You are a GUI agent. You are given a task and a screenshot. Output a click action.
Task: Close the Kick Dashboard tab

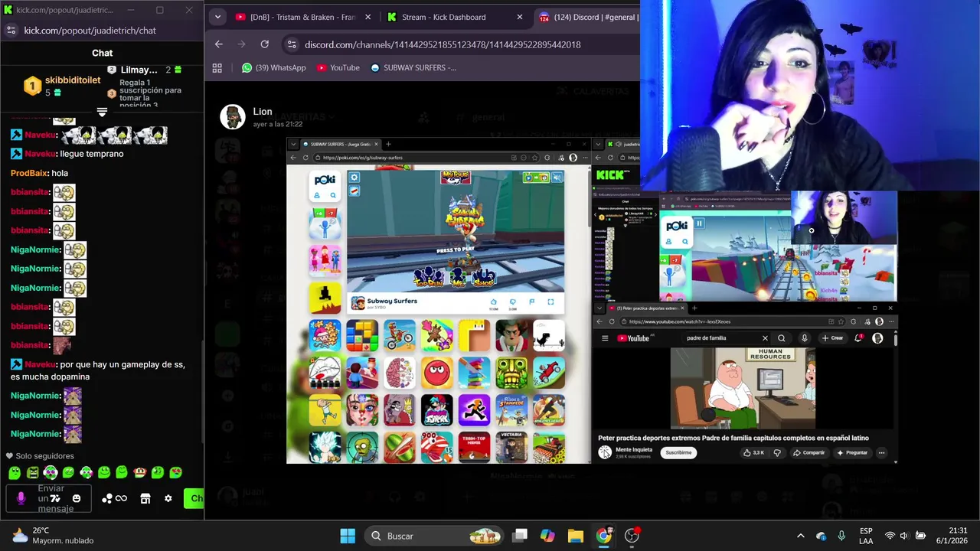coord(520,17)
